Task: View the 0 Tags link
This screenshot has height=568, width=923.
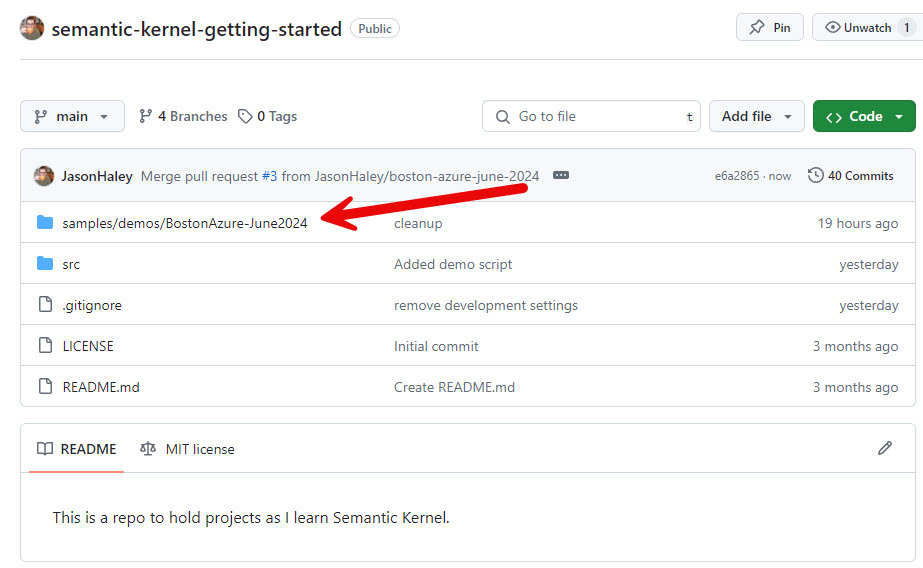Action: [267, 117]
